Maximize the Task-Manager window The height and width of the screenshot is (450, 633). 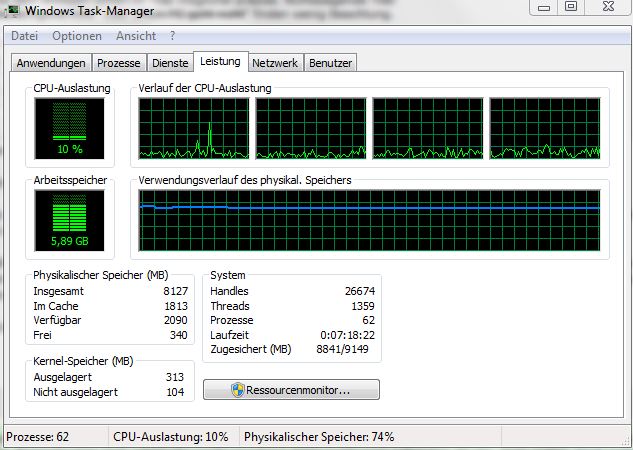click(x=571, y=7)
